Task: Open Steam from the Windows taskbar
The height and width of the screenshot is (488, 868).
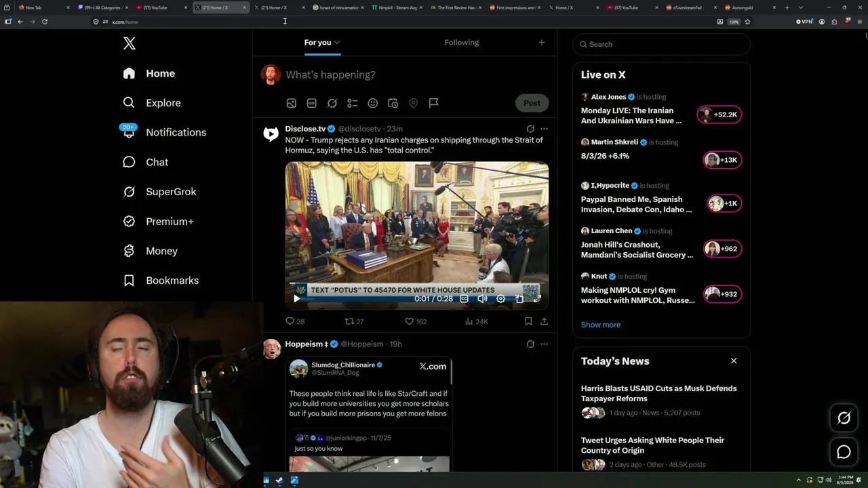Action: (x=279, y=481)
